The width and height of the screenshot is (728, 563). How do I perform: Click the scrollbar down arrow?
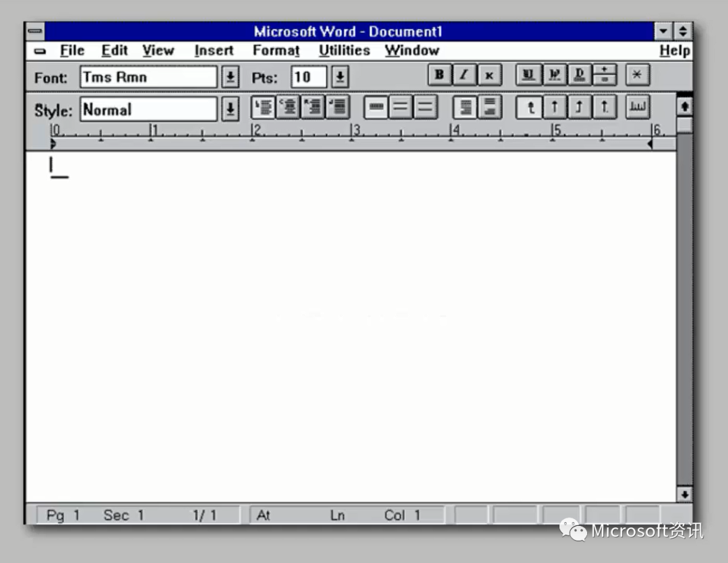(685, 495)
